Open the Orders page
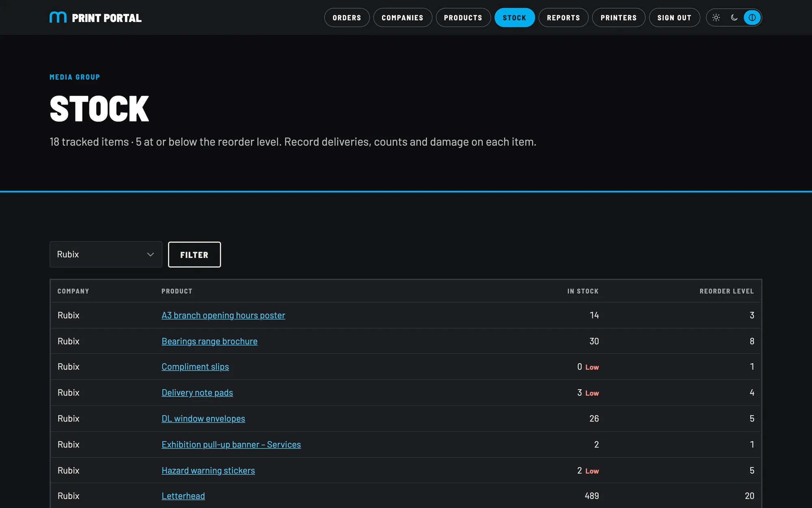The image size is (812, 508). pyautogui.click(x=347, y=17)
